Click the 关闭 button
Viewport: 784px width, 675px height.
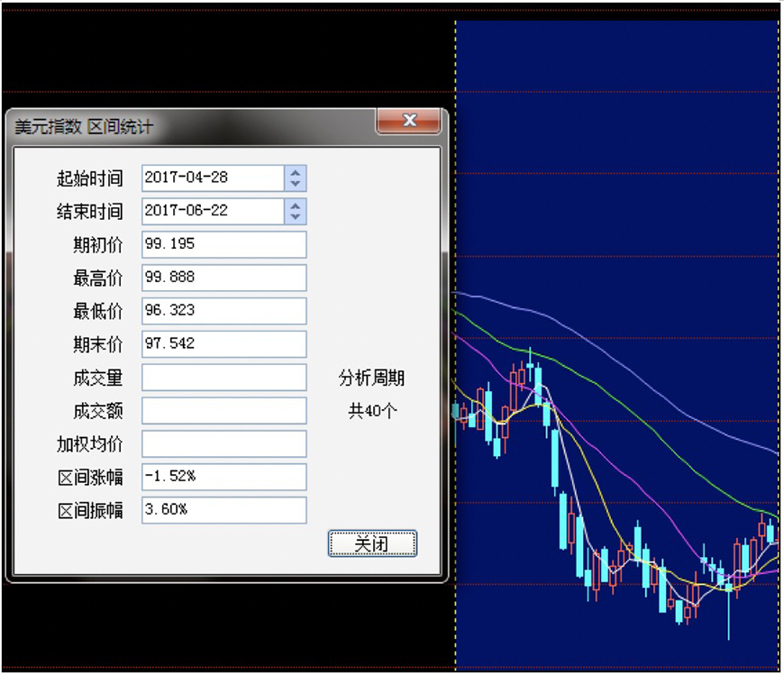coord(372,543)
